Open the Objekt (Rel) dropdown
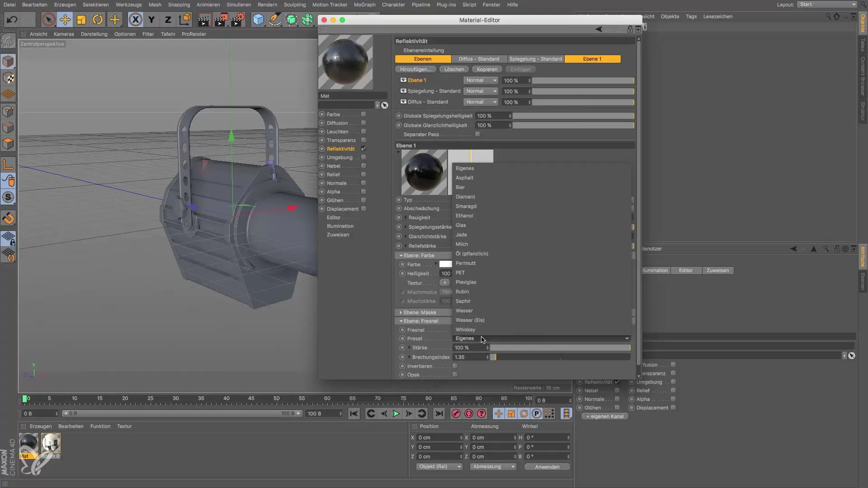Screen dimensions: 868x488 coord(439,467)
